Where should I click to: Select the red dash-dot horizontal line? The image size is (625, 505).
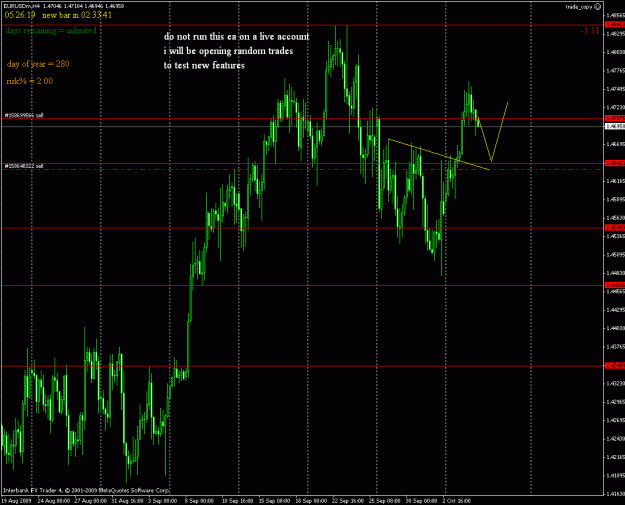[x=303, y=169]
